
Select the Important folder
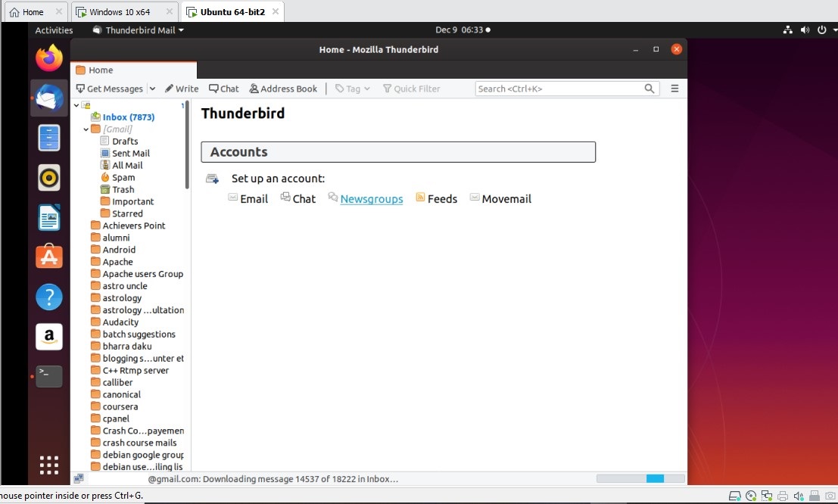[132, 201]
